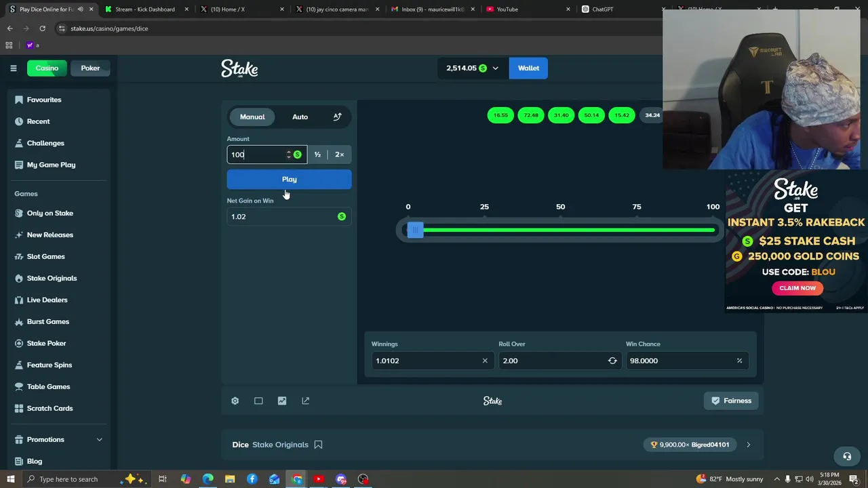Click the pop-out game icon
This screenshot has height=488, width=868.
(x=305, y=401)
